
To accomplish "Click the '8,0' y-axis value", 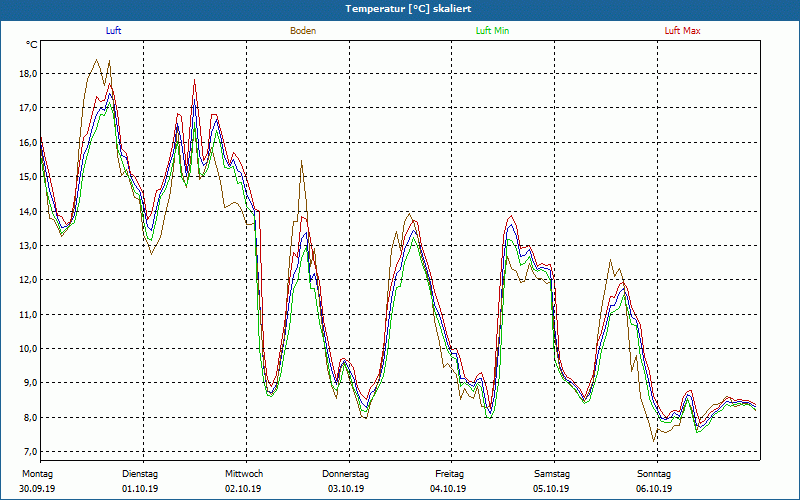I will coord(31,417).
